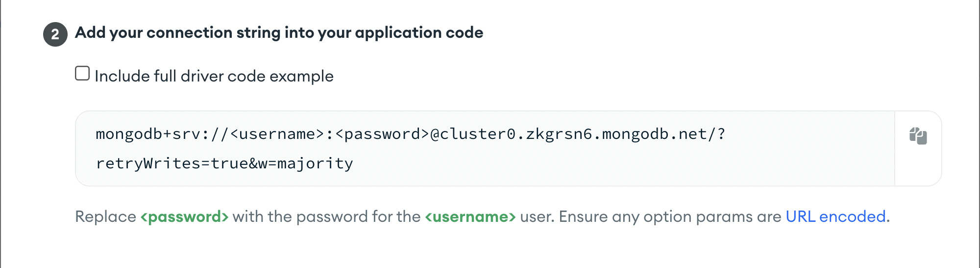Screen dimensions: 980x268
Task: Click <password> placeholder in the connection string
Action: (382, 134)
